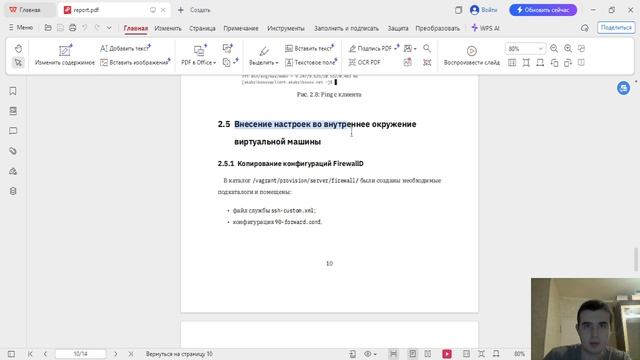Click the caption Рис. 2.8: Ping с клиента

[329, 94]
